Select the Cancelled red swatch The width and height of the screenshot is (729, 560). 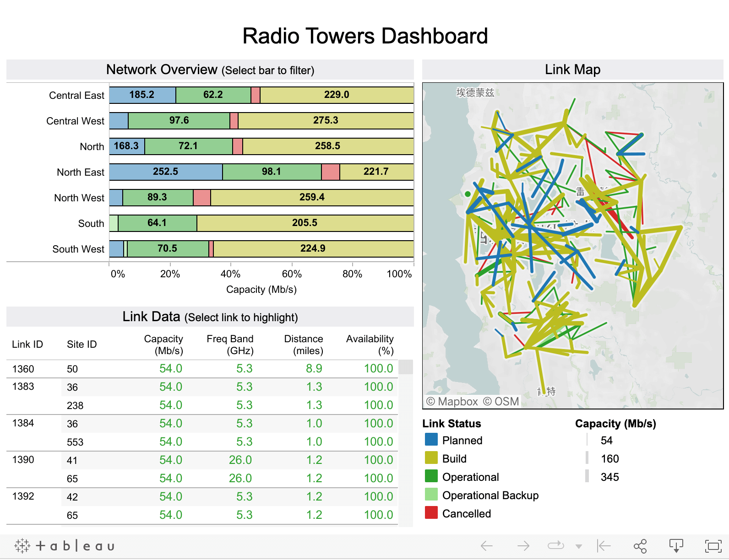coord(431,513)
